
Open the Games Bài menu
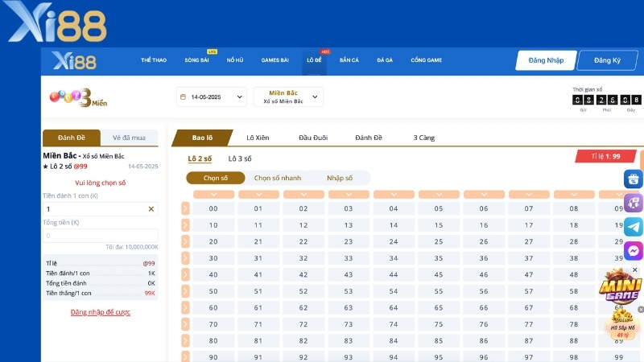275,60
